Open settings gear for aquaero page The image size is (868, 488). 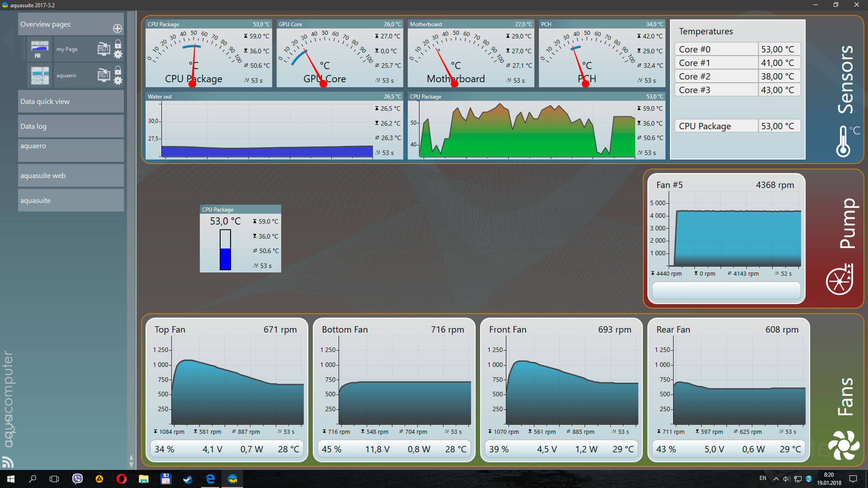(118, 81)
